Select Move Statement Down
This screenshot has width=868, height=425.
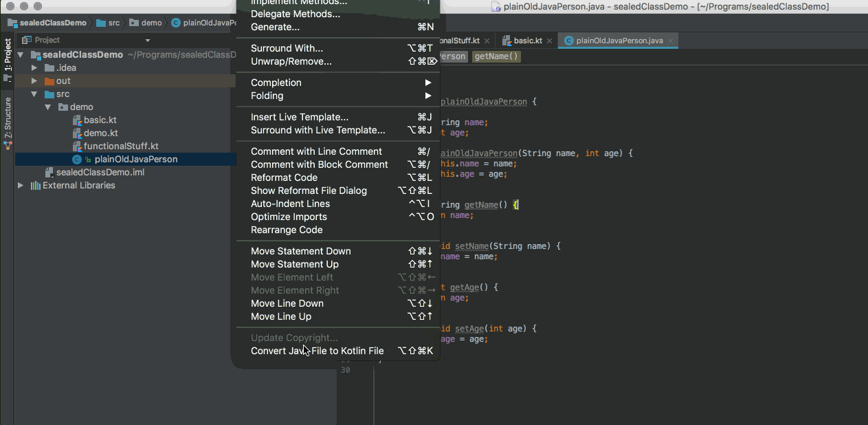point(337,251)
